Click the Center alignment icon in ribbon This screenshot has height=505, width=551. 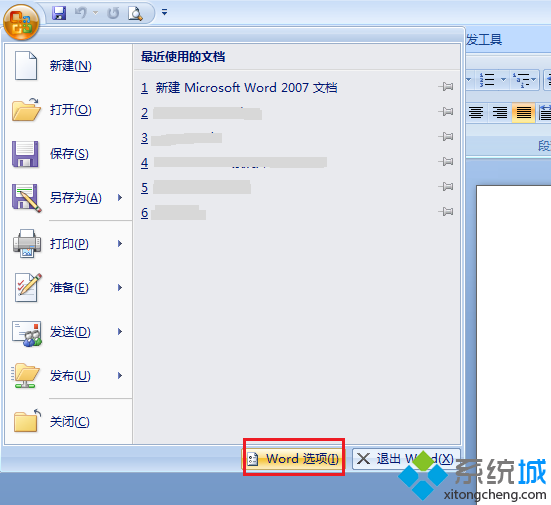coord(476,113)
